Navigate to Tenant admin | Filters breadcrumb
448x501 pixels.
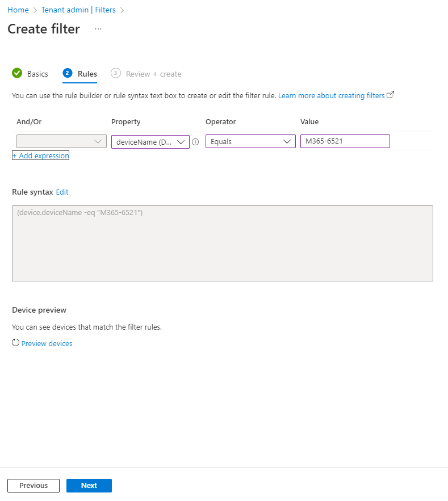(79, 10)
